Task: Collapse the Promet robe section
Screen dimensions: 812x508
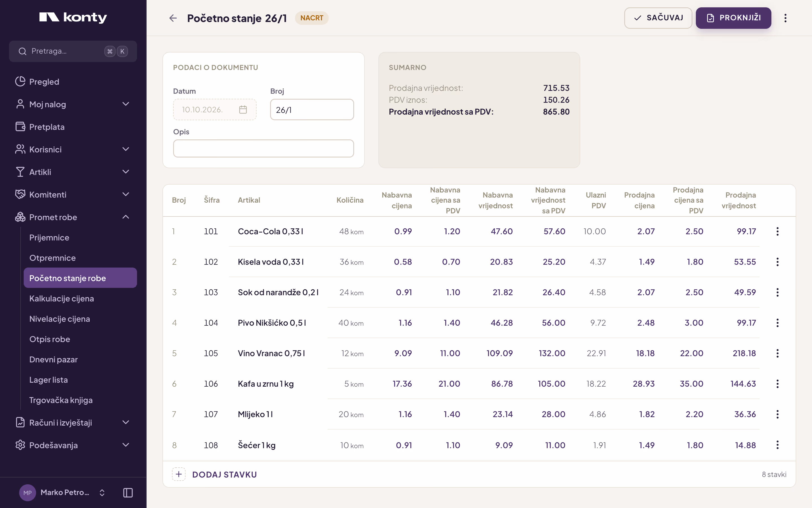Action: pyautogui.click(x=73, y=217)
